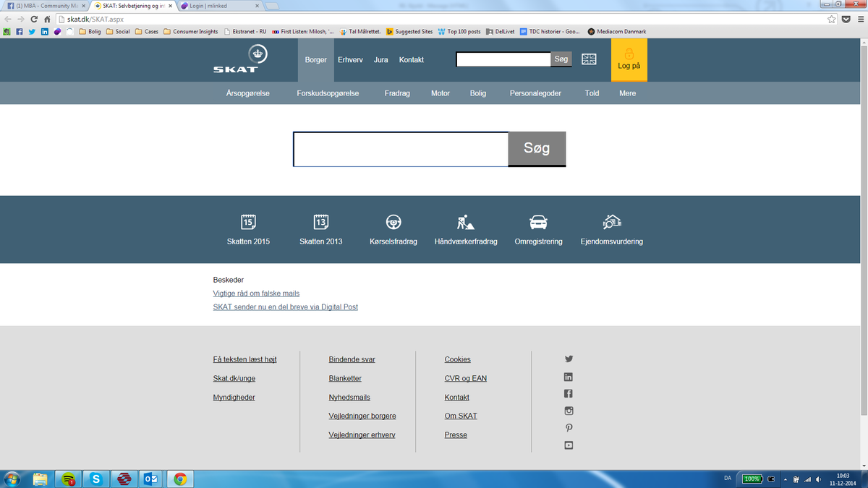Click the LinkedIn bookmark icon
Image resolution: width=868 pixels, height=488 pixels.
pos(45,32)
